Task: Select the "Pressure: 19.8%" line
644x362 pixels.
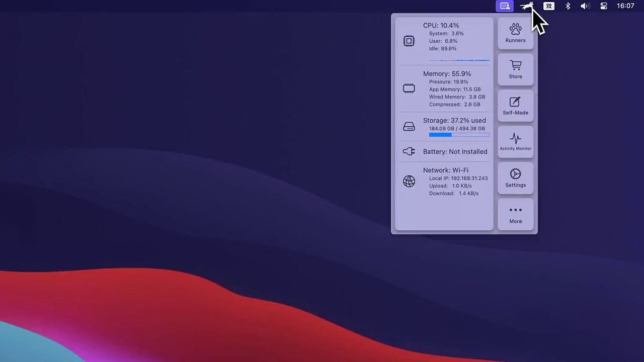Action: pos(448,81)
